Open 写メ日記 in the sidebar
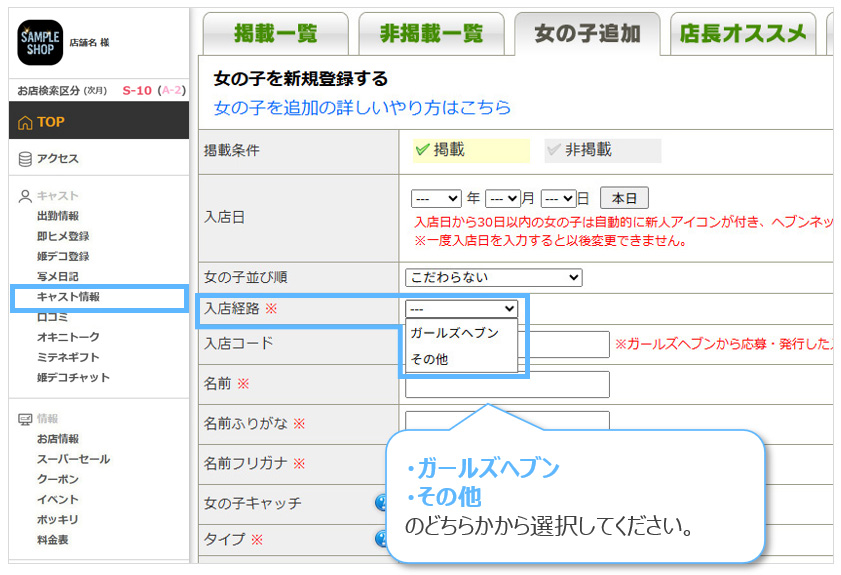 [x=57, y=276]
